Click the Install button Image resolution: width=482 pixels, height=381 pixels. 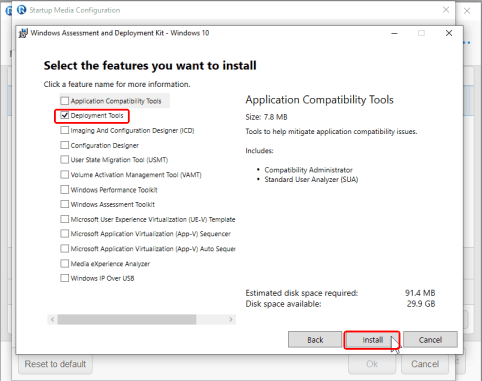pyautogui.click(x=372, y=340)
